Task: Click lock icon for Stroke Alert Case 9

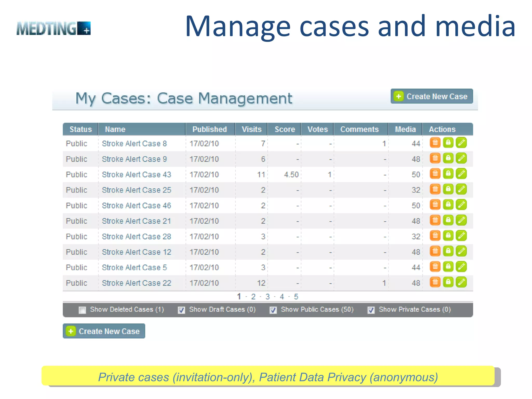Action: [448, 158]
